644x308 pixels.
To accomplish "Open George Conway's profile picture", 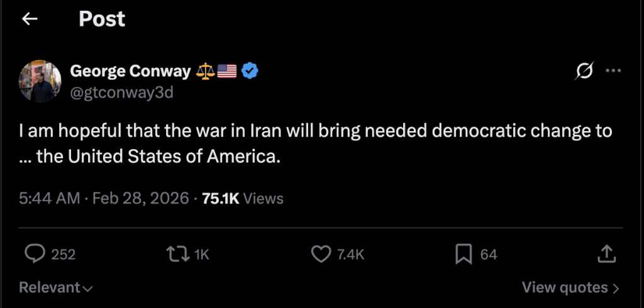I will coord(39,82).
